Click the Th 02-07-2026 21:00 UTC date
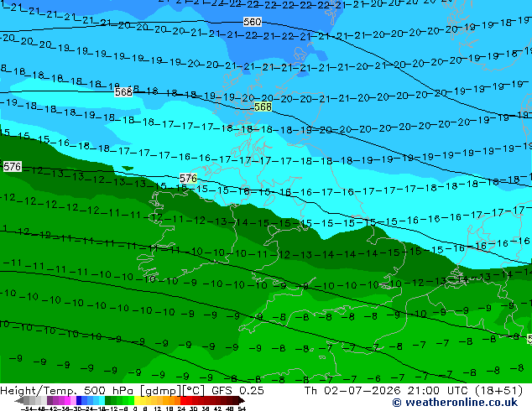 point(386,390)
